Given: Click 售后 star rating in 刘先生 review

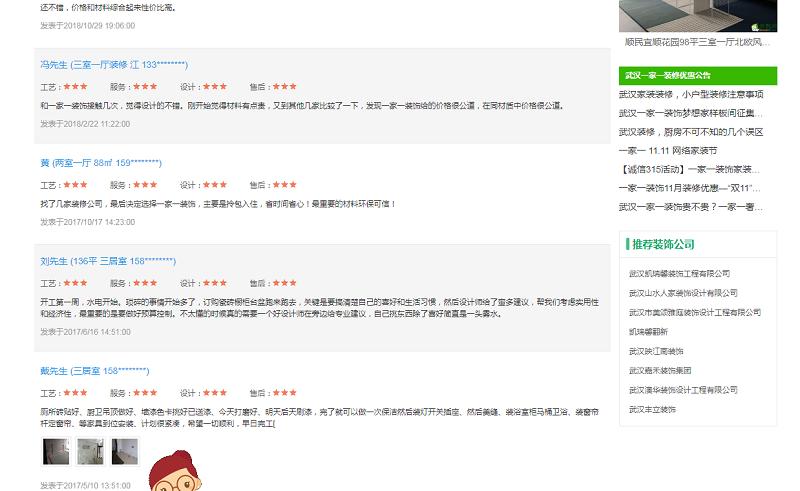Looking at the screenshot, I should (285, 283).
